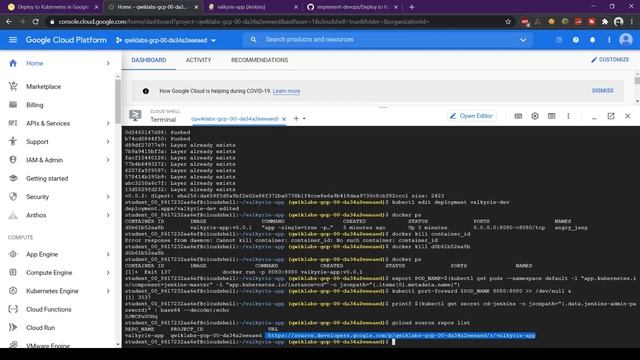Expand the search bar dropdown arrow
Screen dimensions: 640x360
(x=523, y=40)
